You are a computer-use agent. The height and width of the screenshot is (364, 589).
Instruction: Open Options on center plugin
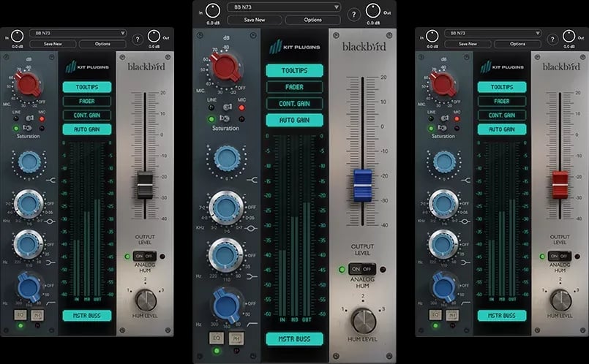pyautogui.click(x=313, y=20)
